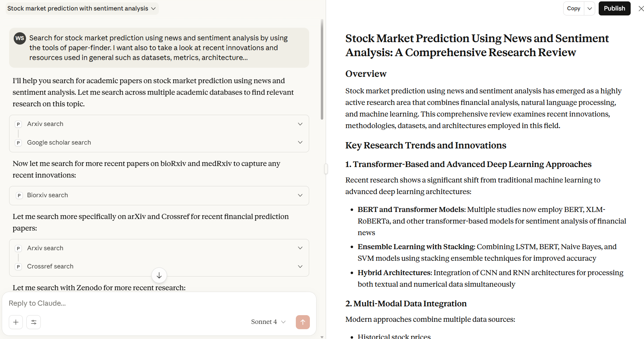644x339 pixels.
Task: Click the plus attachment icon
Action: [x=16, y=322]
